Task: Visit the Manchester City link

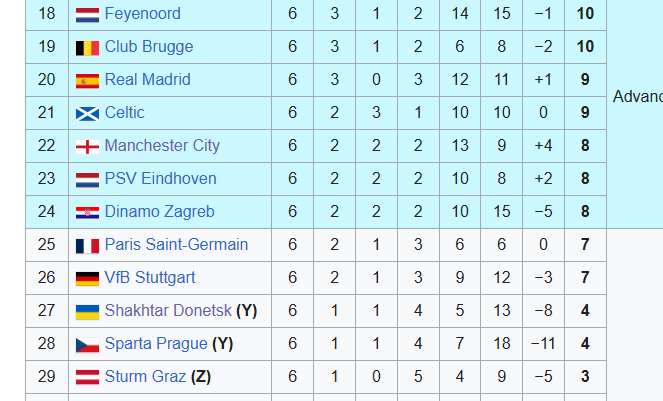Action: click(x=162, y=146)
